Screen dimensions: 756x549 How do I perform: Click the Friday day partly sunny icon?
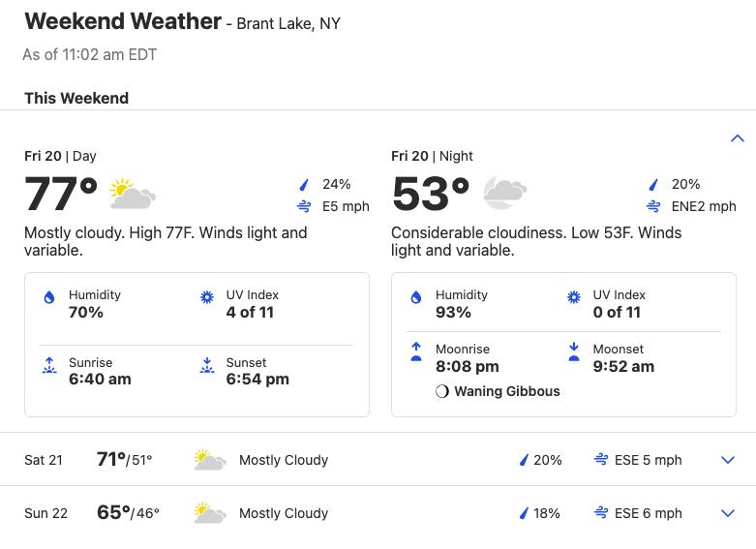[132, 194]
